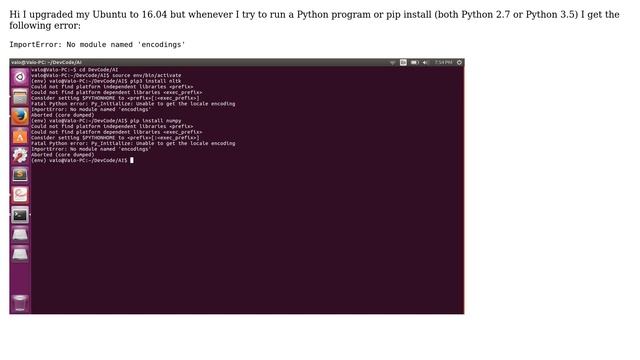The image size is (640, 360).
Task: Click the 'pip install numpy' command line
Action: (106, 120)
